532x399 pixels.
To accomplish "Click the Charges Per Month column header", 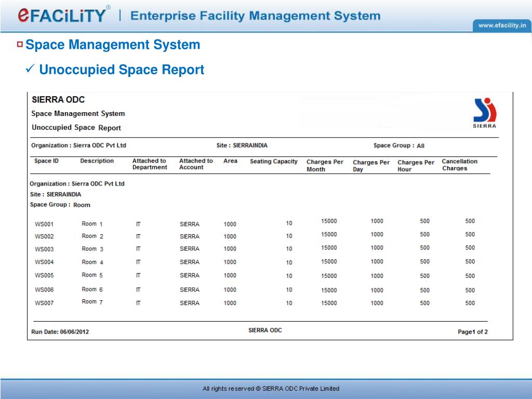I will coord(325,165).
